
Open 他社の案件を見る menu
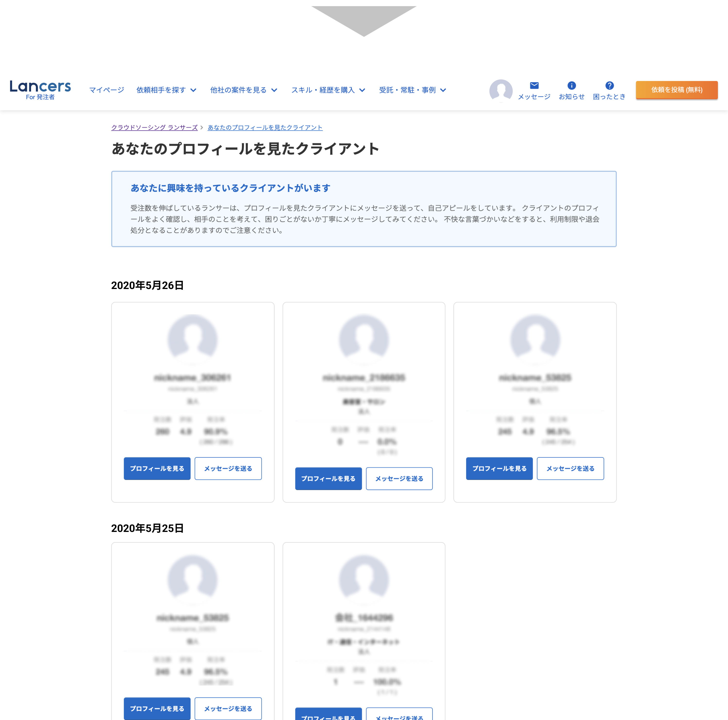(x=238, y=90)
